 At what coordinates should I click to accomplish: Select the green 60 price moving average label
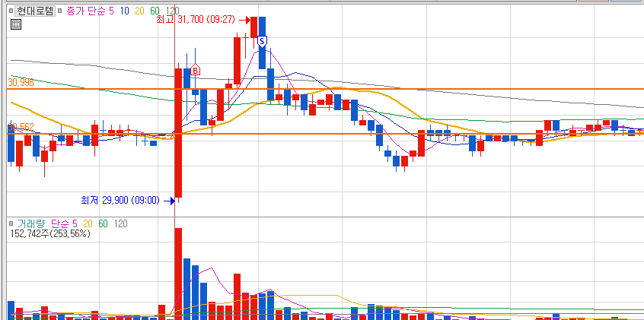coord(155,11)
